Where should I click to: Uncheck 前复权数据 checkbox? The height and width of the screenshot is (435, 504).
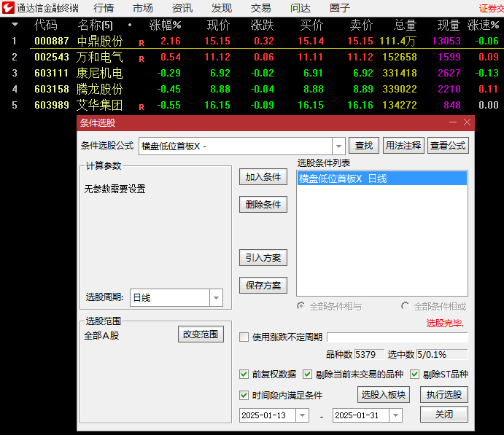(x=244, y=374)
